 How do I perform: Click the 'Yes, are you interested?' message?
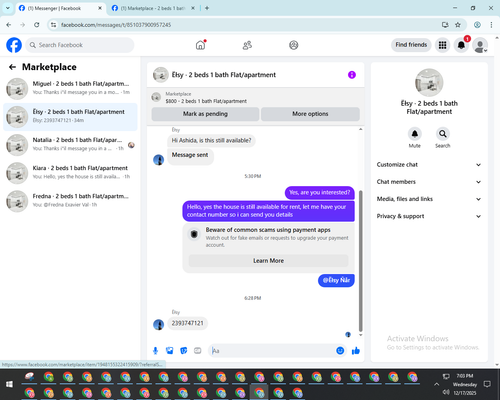[320, 193]
